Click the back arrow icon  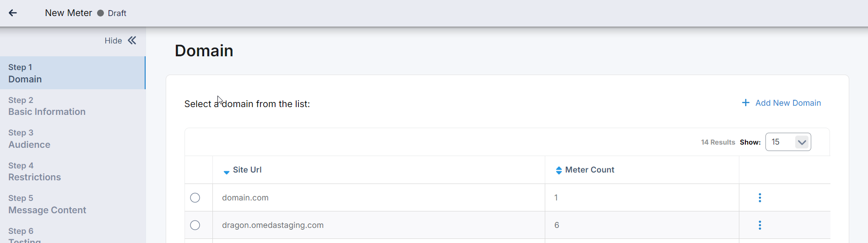click(x=13, y=13)
